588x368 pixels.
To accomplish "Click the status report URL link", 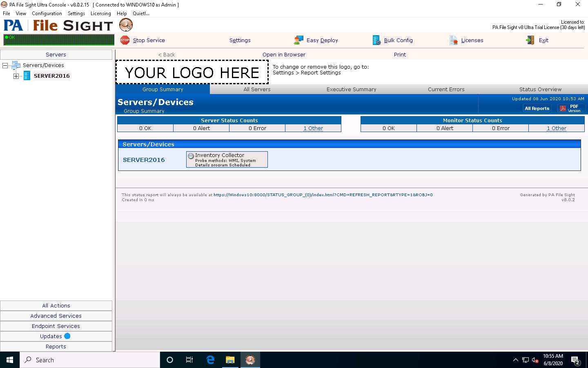I will (x=323, y=195).
